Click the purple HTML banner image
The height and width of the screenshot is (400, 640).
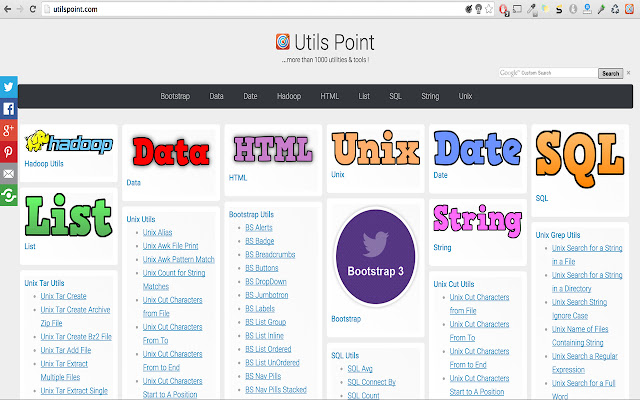click(x=273, y=149)
